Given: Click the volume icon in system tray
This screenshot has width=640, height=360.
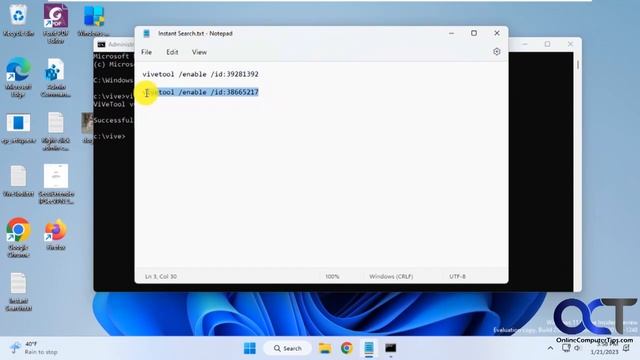Looking at the screenshot, I should [577, 348].
